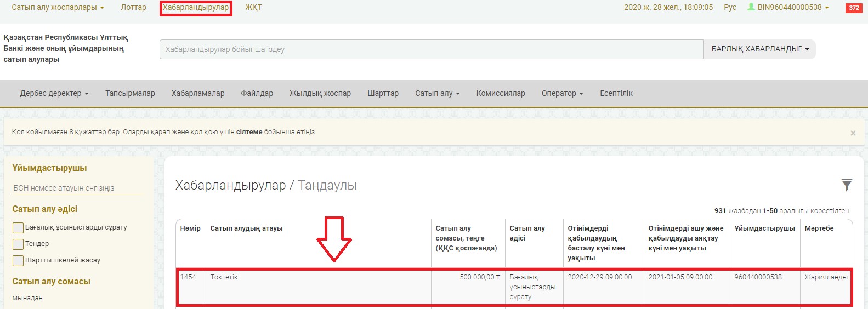
Task: Expand the Сатып алу жоспарлары dropdown
Action: 58,8
